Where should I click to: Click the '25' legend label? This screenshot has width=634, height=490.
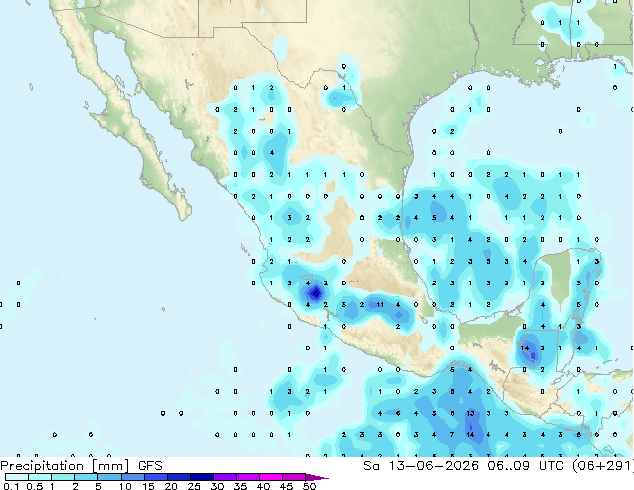click(194, 486)
